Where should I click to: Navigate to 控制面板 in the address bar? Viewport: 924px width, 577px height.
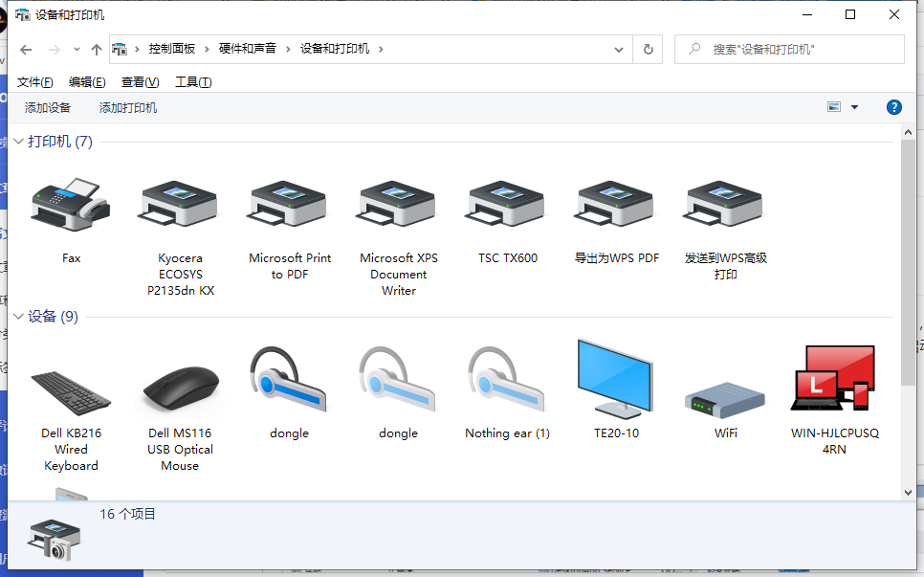point(172,49)
